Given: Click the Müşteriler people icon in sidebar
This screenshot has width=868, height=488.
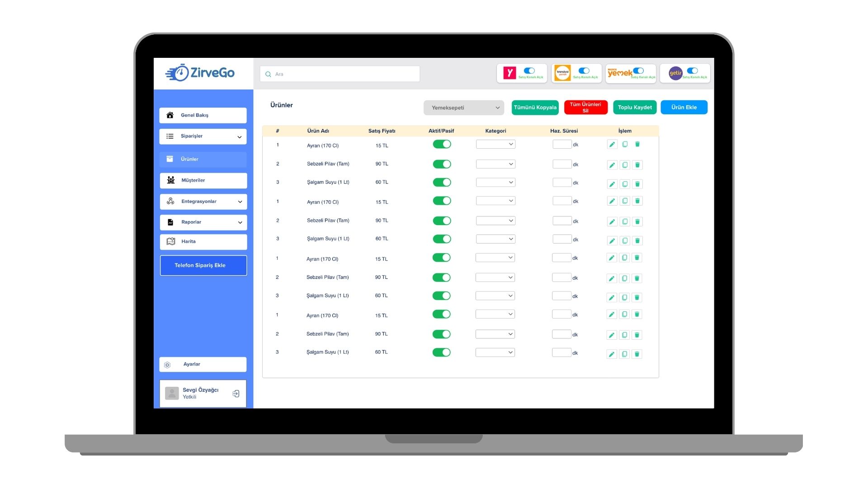Looking at the screenshot, I should pos(171,180).
